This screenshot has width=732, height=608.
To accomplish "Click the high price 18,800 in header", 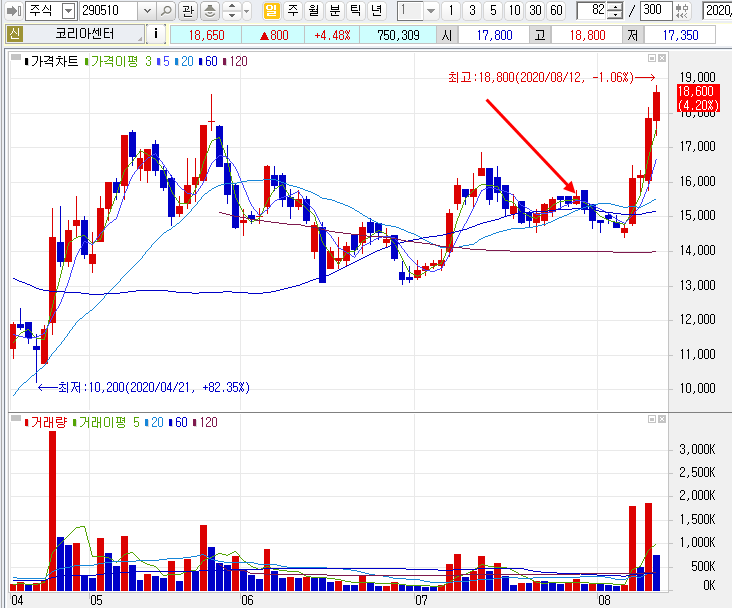I will [587, 35].
